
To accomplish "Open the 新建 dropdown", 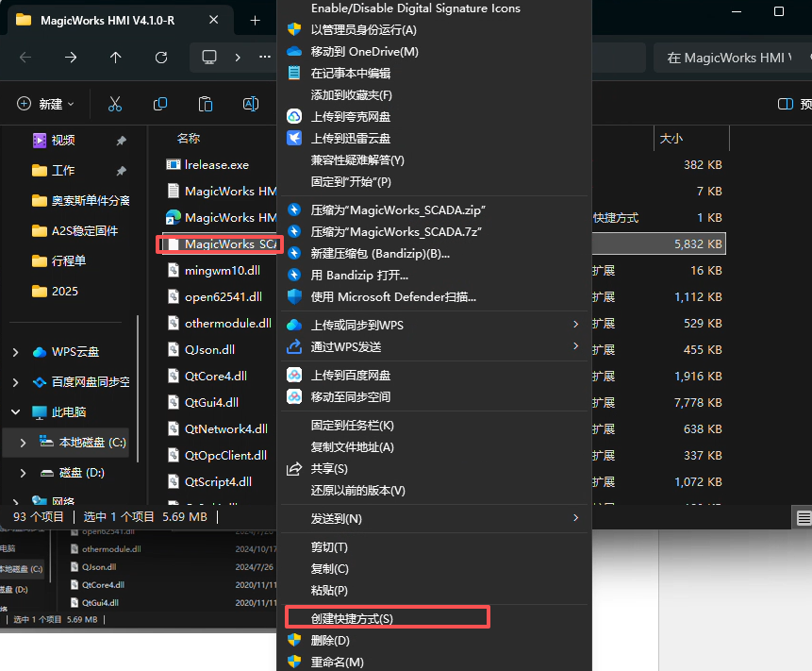I will (45, 104).
